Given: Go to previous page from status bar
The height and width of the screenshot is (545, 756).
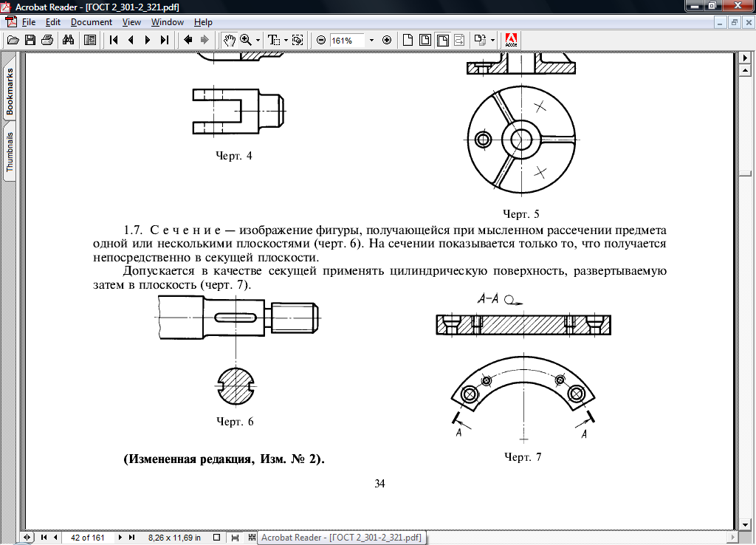Looking at the screenshot, I should click(55, 538).
